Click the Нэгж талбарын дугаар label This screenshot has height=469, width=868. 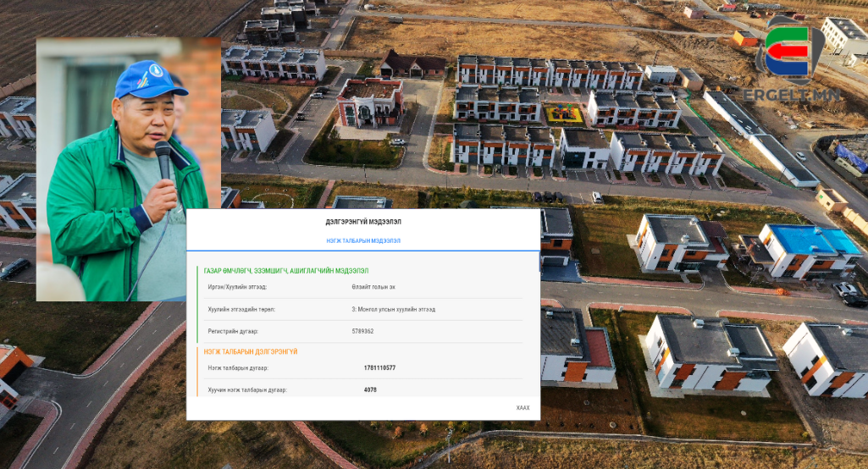(238, 368)
